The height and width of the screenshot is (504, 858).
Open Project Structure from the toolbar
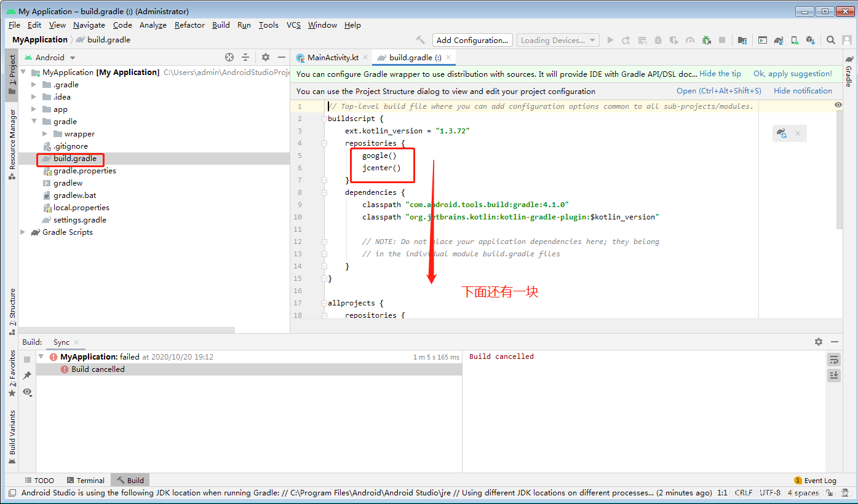click(742, 40)
